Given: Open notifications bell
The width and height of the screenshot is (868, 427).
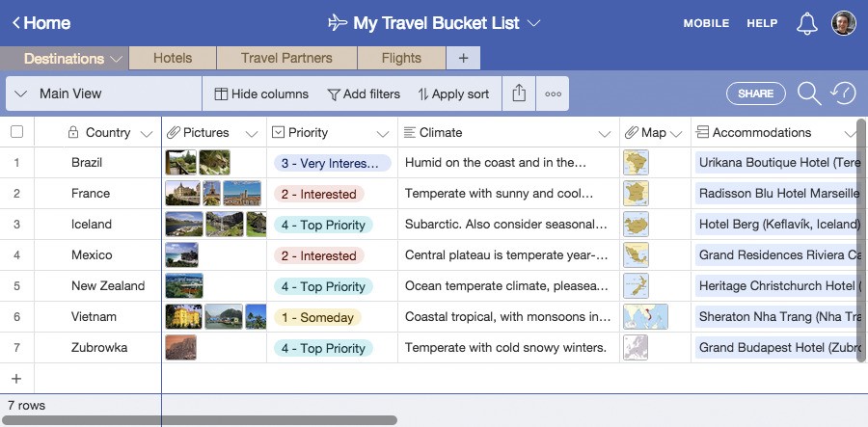Looking at the screenshot, I should tap(807, 24).
